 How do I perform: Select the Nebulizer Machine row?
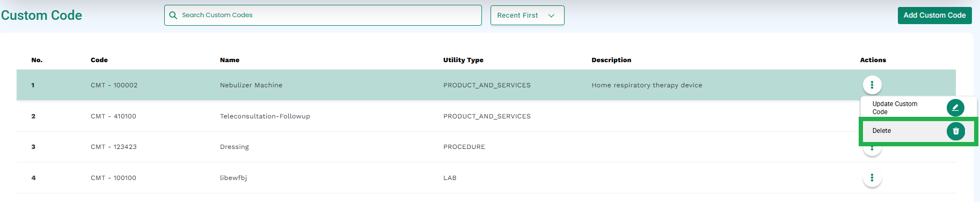pyautogui.click(x=486, y=85)
